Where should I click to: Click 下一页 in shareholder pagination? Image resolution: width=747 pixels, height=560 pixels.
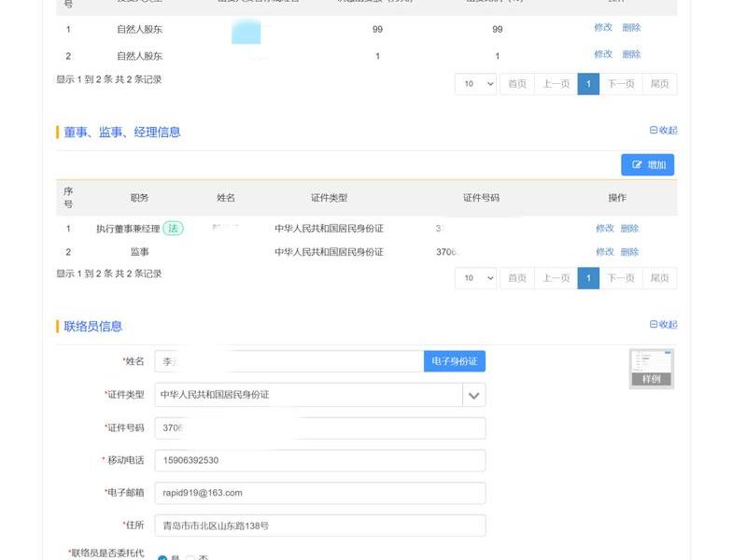pyautogui.click(x=621, y=84)
